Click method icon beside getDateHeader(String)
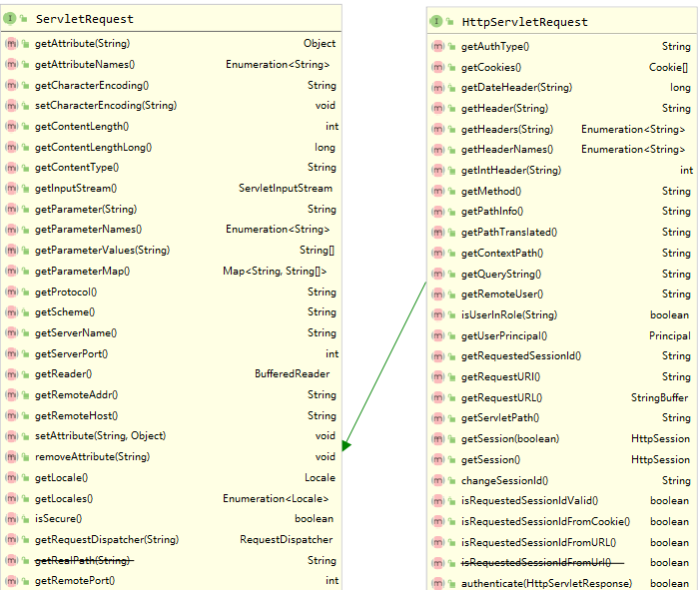 coord(438,88)
